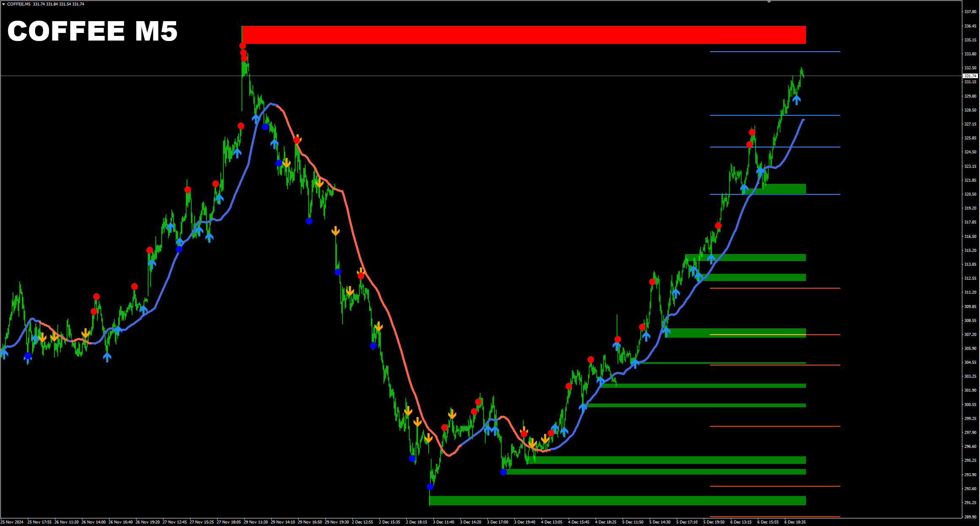The height and width of the screenshot is (526, 980).
Task: Click the 25 Nov 2024 date label
Action: click(x=12, y=522)
